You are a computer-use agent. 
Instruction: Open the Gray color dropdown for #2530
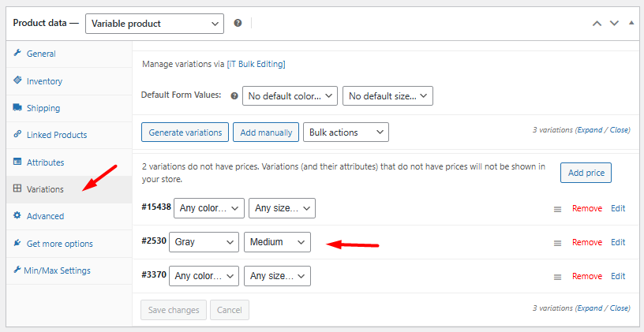(204, 242)
